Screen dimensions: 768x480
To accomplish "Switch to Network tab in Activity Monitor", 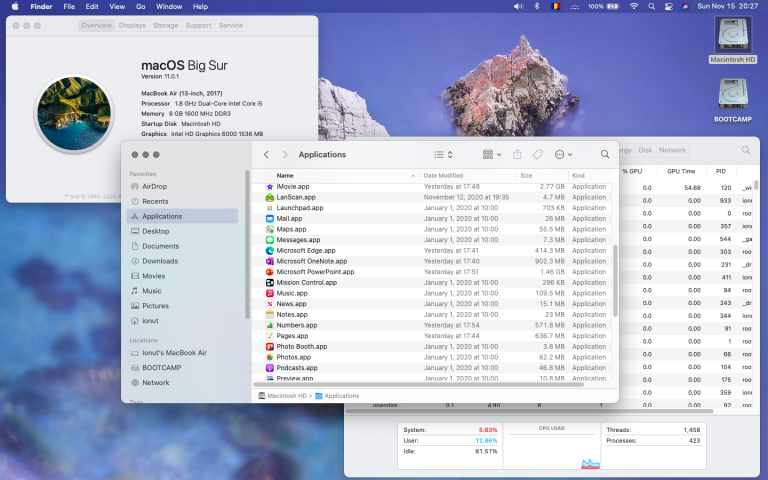I will coord(672,150).
